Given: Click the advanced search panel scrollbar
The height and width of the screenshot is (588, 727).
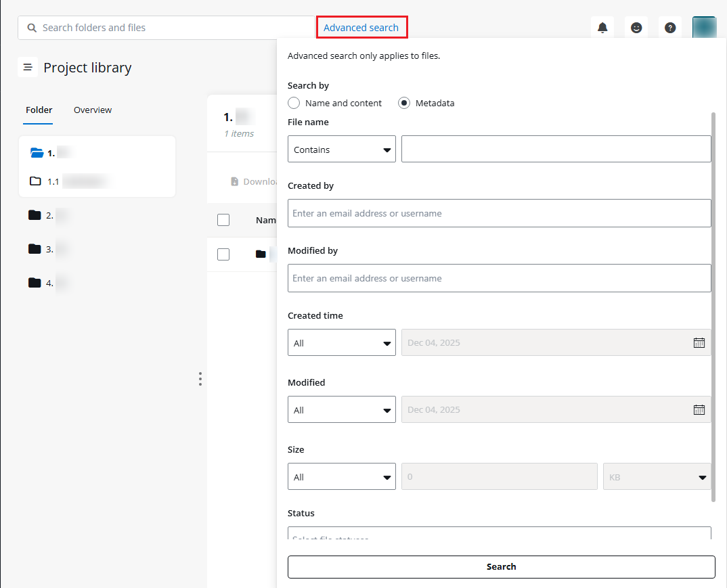Looking at the screenshot, I should tap(713, 304).
